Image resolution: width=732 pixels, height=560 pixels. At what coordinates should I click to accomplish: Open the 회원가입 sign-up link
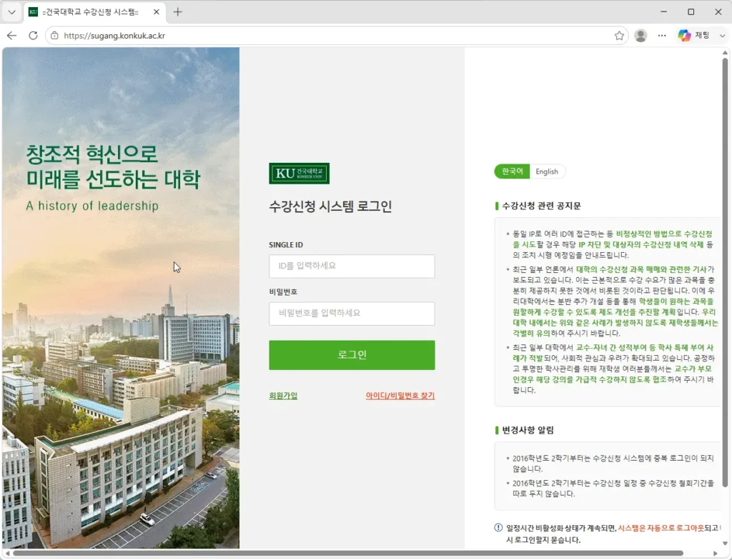[283, 396]
